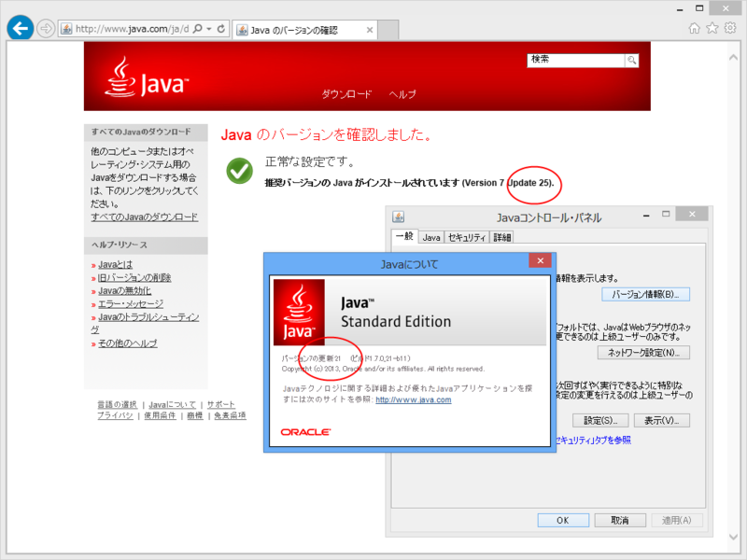Click the ネットワーク設定(N)... button

[x=643, y=353]
